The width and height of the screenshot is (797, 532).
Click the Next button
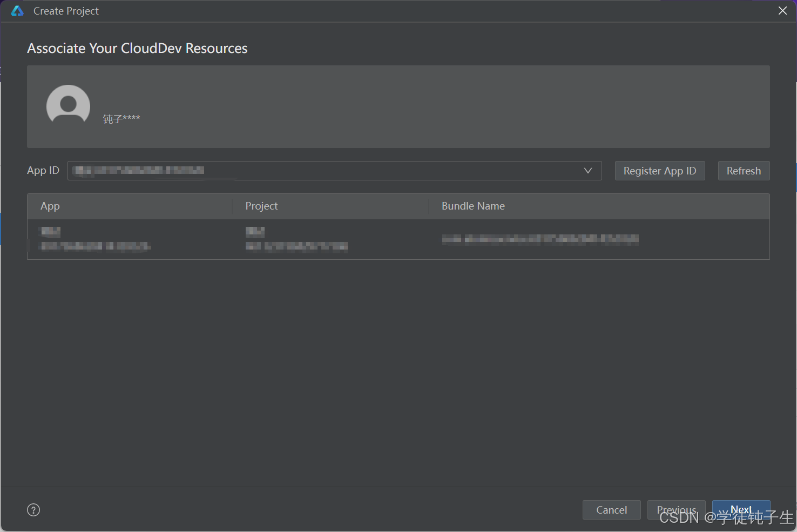[x=741, y=510]
